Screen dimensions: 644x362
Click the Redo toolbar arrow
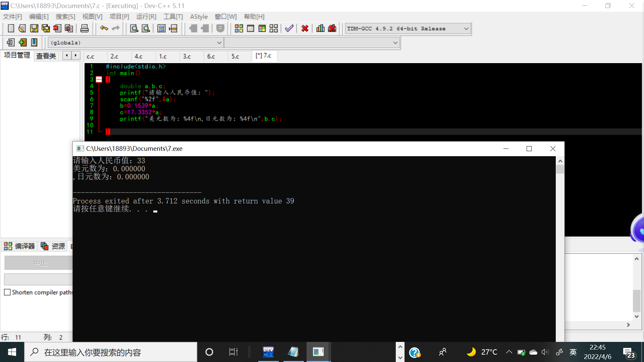click(116, 28)
